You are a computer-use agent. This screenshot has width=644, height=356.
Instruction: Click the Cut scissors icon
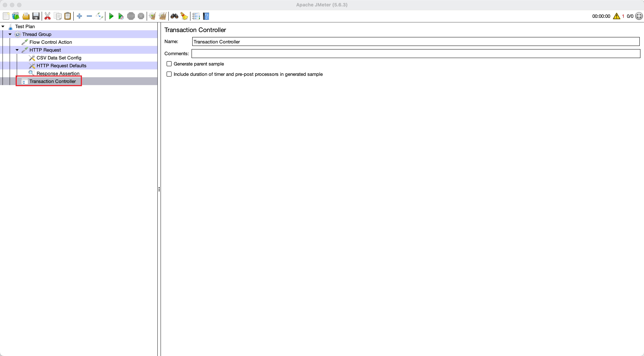click(x=48, y=16)
